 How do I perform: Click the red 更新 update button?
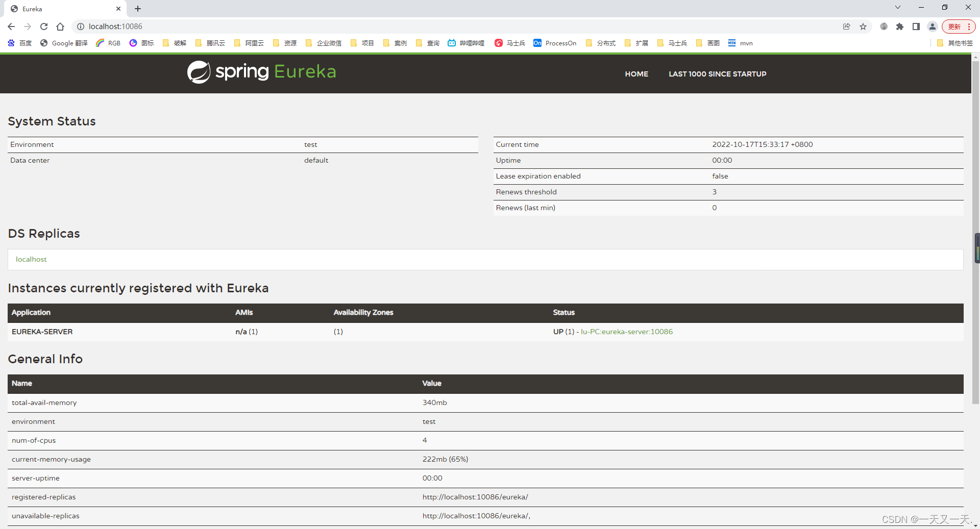[x=959, y=27]
